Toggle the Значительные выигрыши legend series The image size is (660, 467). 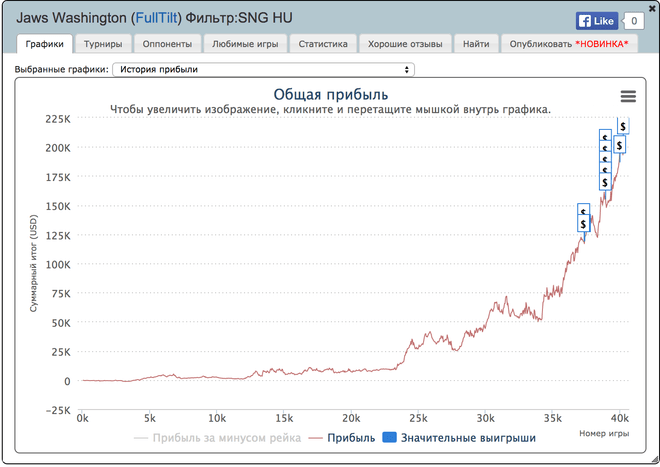459,438
